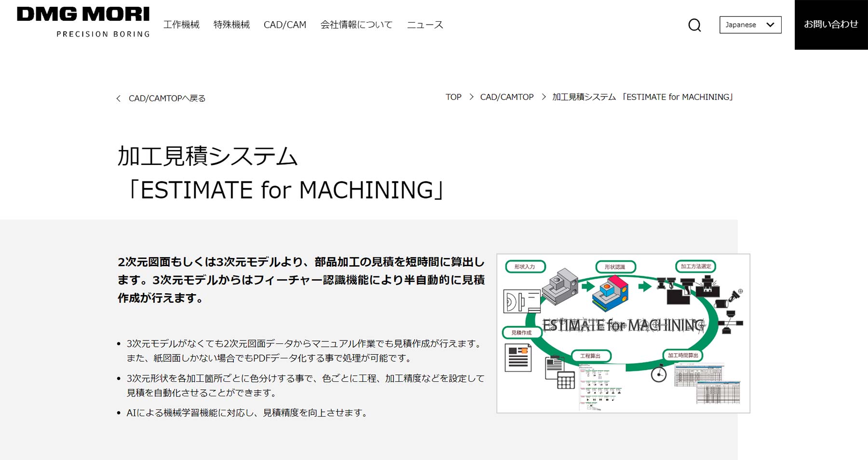Open the search magnifier icon
Screen dimensions: 868x460
694,25
